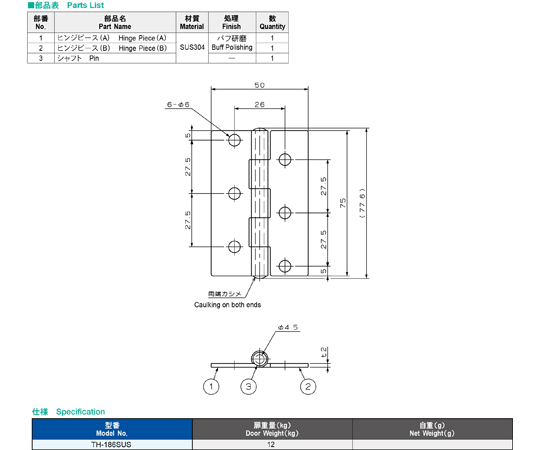Click balloon number 3 in side view

coord(249,386)
